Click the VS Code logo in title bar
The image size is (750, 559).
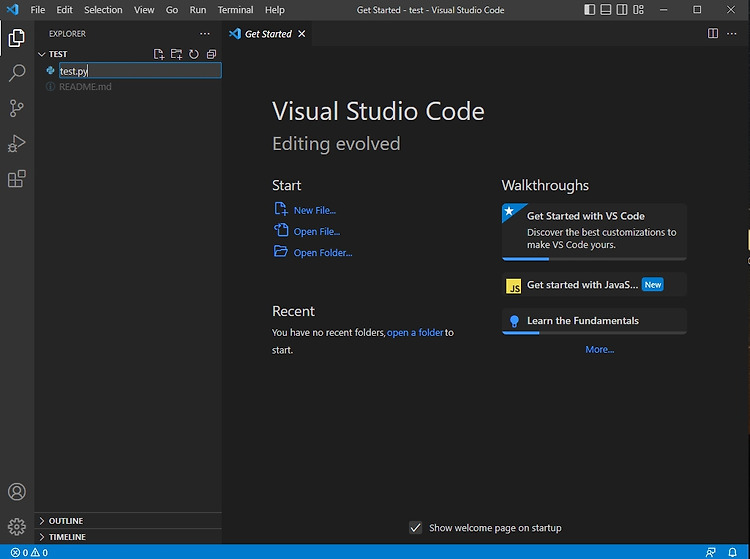pyautogui.click(x=12, y=10)
